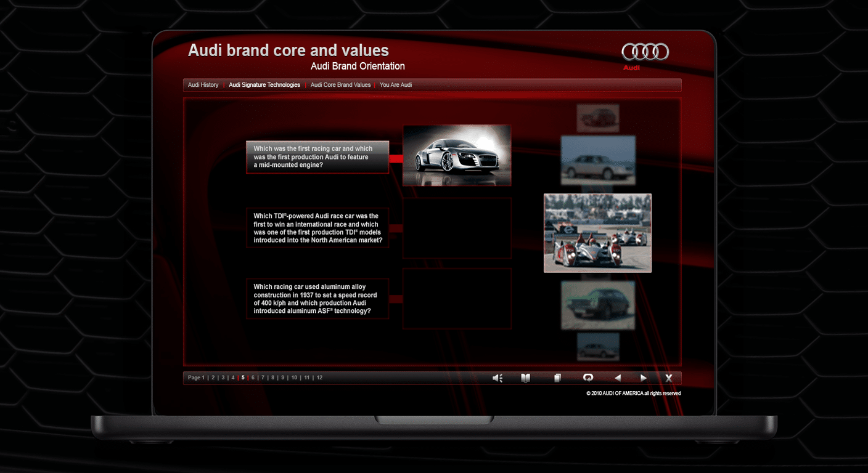
Task: Switch to Audi Core Brand Values tab
Action: point(340,85)
